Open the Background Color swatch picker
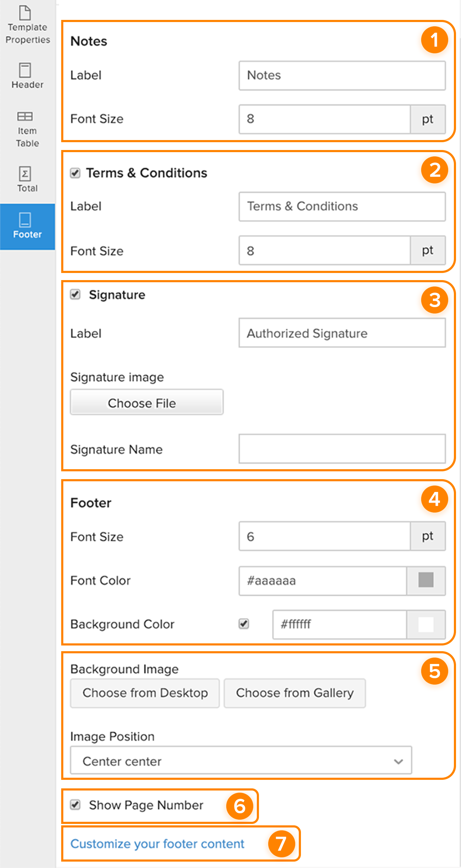Image resolution: width=461 pixels, height=868 pixels. 426,624
